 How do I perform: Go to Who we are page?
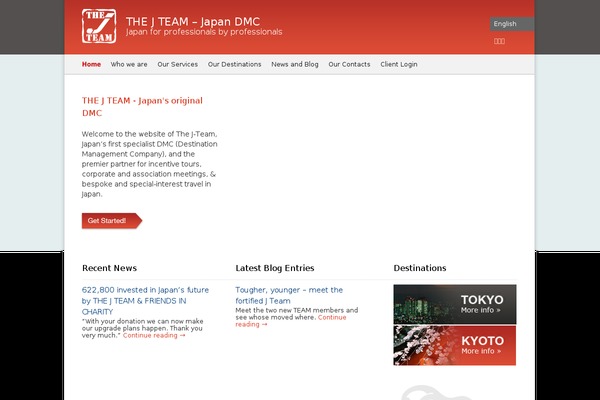[129, 64]
